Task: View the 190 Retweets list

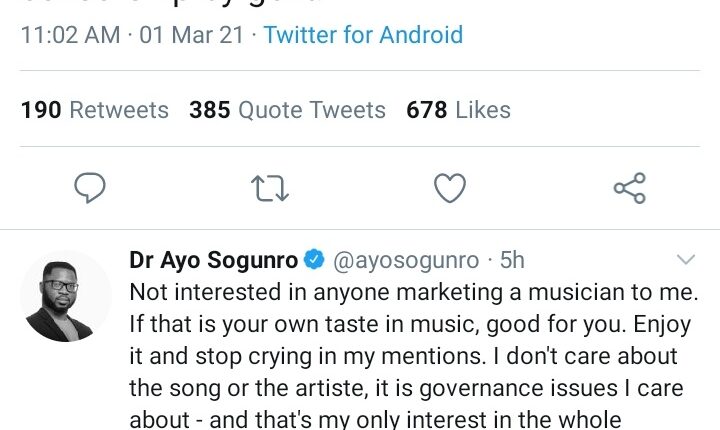Action: pos(95,110)
